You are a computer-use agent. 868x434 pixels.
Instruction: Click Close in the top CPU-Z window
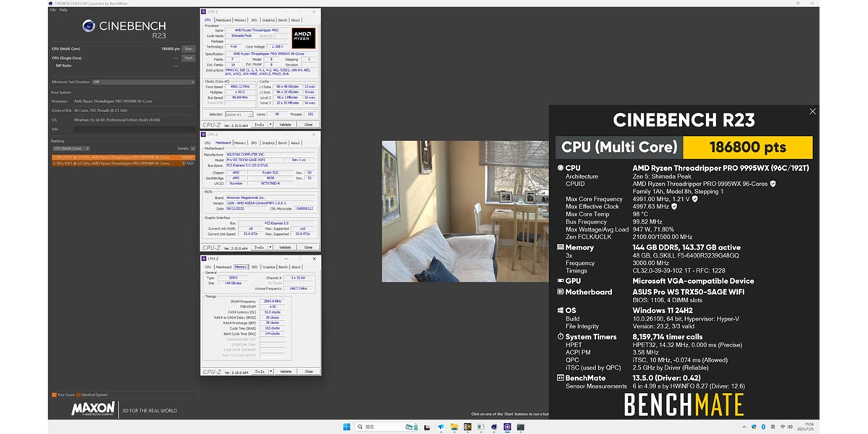[x=308, y=124]
